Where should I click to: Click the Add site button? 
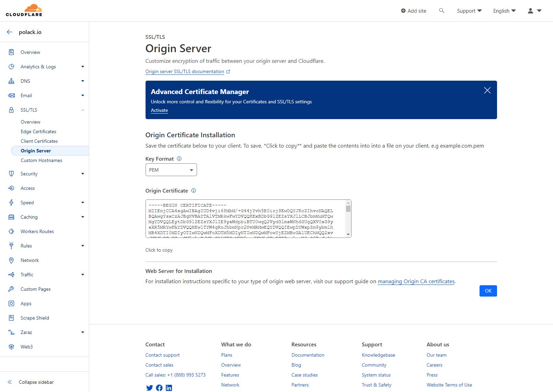pyautogui.click(x=414, y=11)
